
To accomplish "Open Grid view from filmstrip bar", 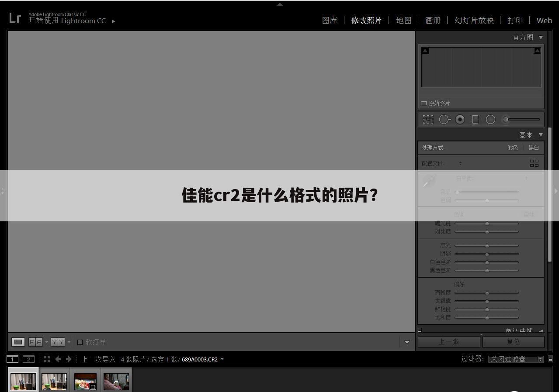I will coord(47,359).
